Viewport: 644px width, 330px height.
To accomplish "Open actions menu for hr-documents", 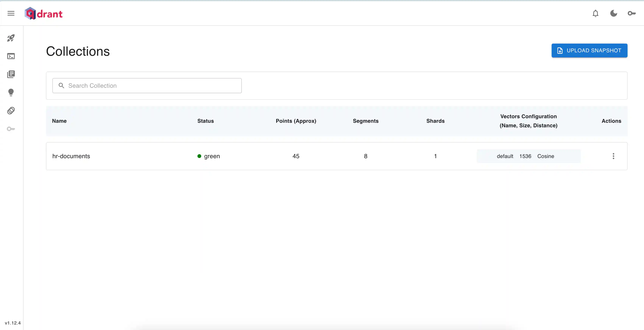I will pos(613,156).
